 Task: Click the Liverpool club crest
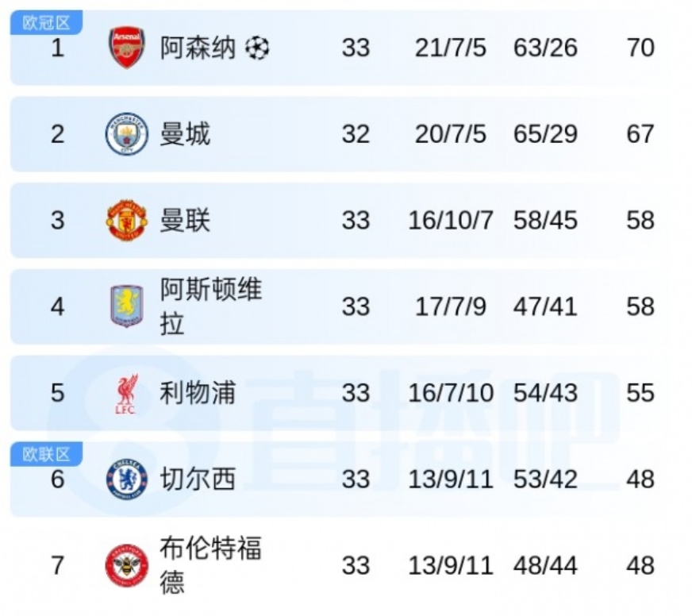click(126, 393)
